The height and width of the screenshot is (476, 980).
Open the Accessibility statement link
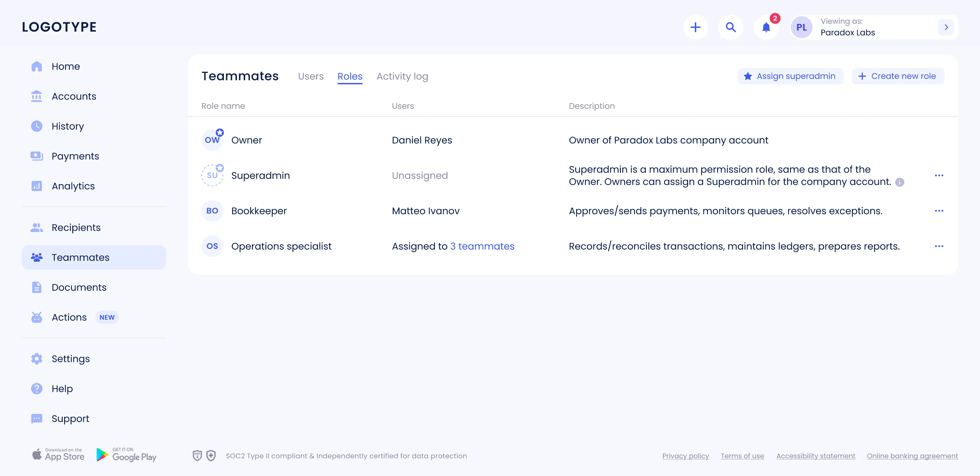coord(816,456)
